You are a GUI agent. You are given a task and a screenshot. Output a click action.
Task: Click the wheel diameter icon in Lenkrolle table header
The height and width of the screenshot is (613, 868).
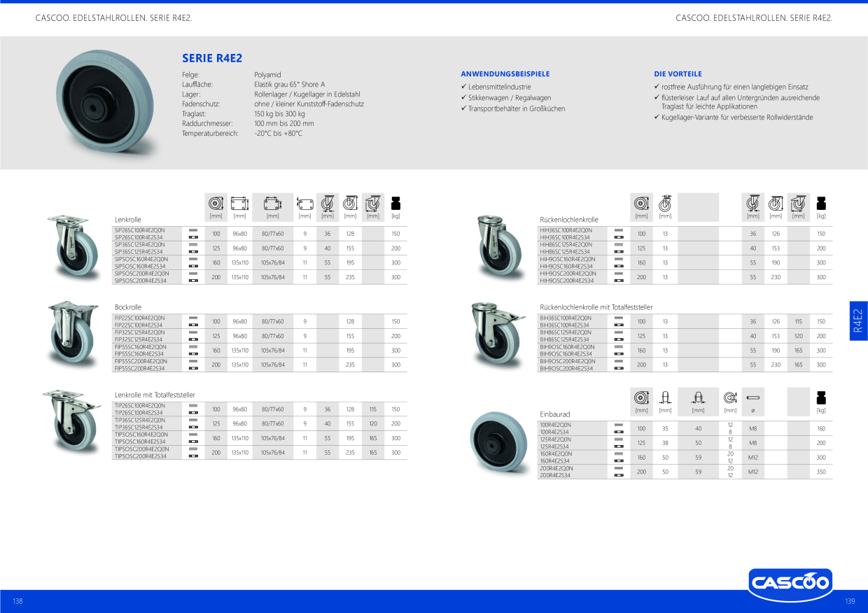click(x=216, y=204)
